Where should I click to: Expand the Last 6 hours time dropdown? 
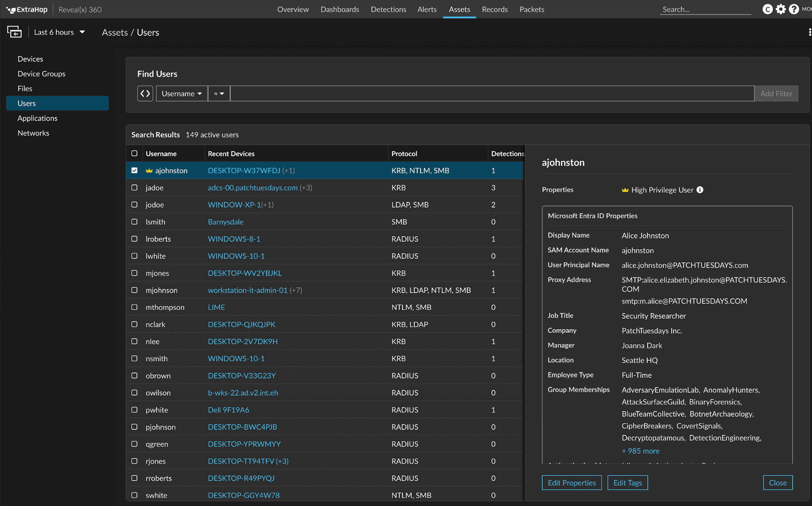[x=59, y=32]
